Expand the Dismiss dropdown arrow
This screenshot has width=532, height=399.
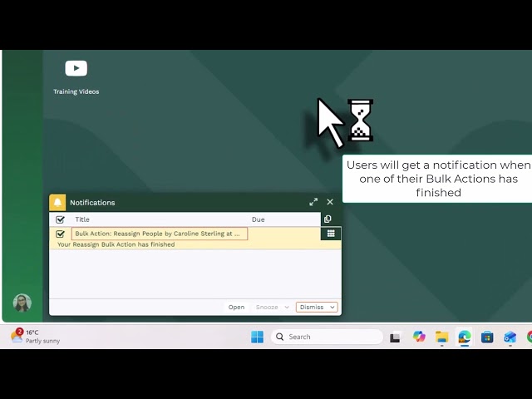[332, 307]
